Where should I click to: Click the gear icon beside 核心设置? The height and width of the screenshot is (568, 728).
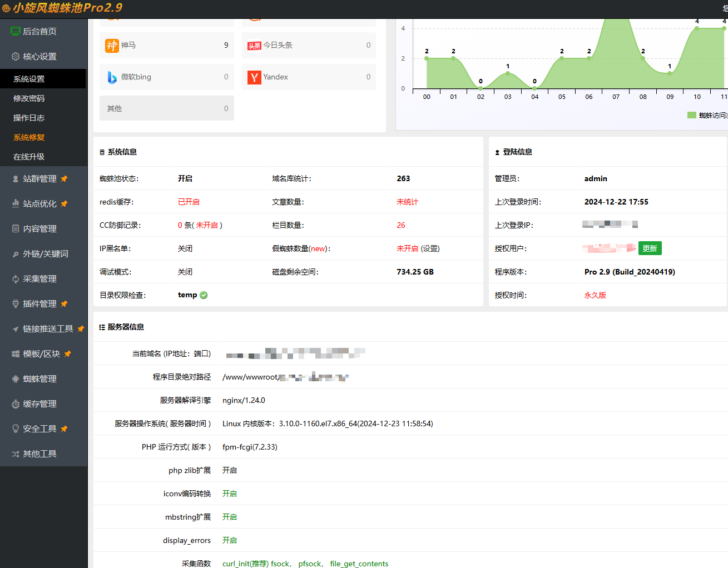[x=16, y=57]
